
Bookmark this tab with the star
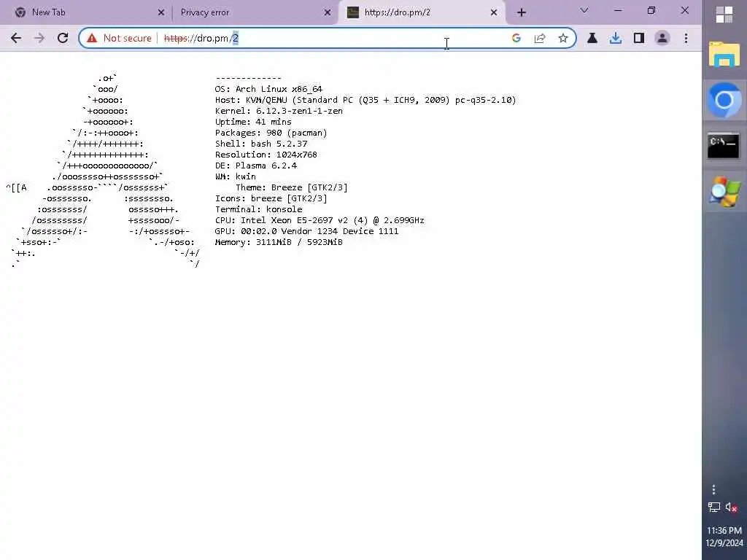563,38
